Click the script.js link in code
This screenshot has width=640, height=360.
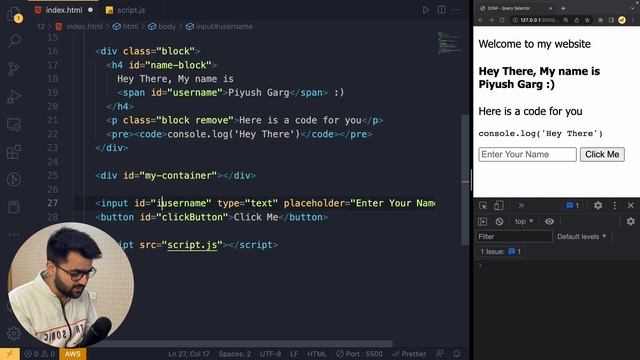[192, 245]
